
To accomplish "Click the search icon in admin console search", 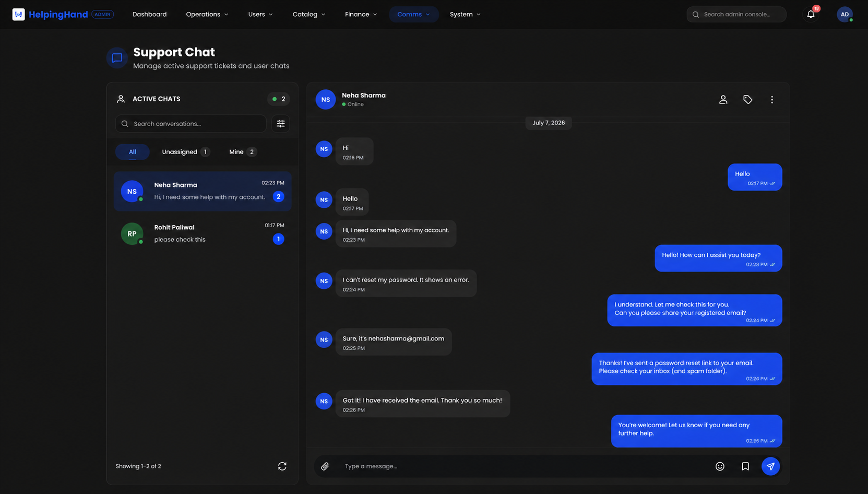I will [x=696, y=15].
